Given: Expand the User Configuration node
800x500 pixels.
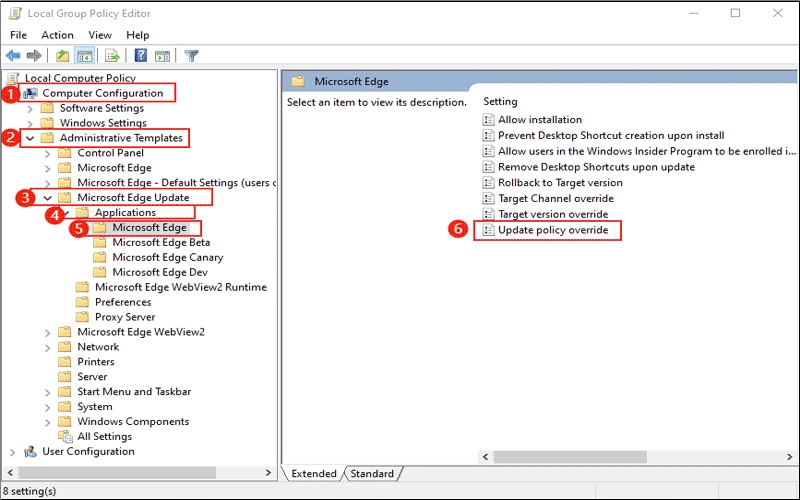Looking at the screenshot, I should 13,452.
